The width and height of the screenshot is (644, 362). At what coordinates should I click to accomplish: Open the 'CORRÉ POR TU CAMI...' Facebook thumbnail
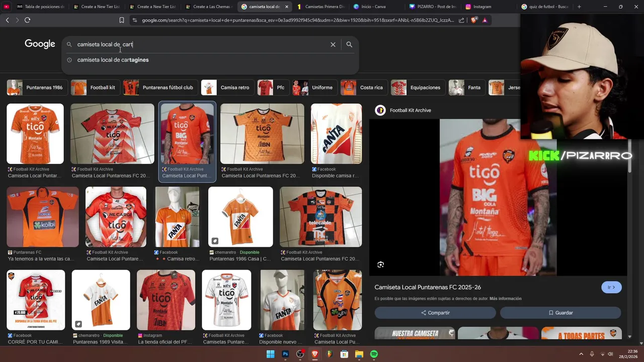coord(35,300)
